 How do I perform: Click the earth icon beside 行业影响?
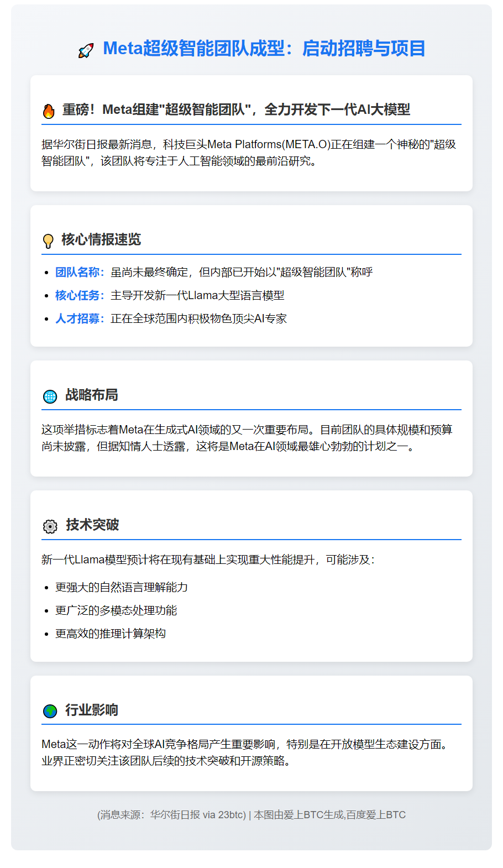50,711
